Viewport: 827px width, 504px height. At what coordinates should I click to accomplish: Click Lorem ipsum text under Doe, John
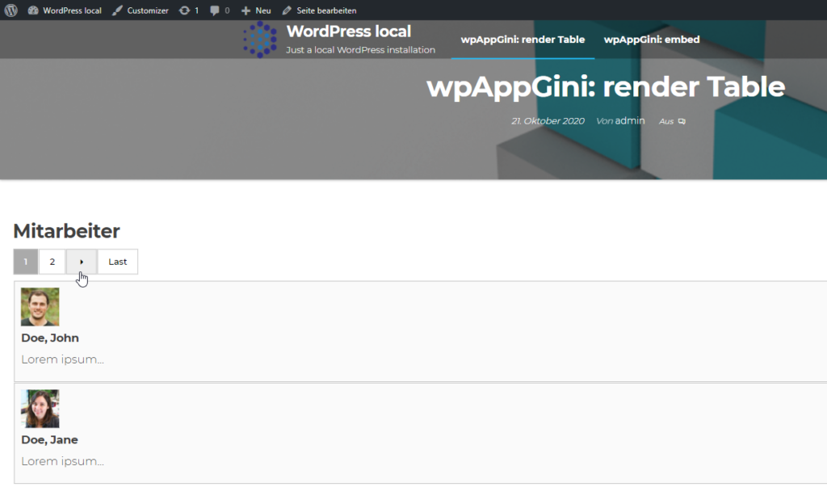63,359
